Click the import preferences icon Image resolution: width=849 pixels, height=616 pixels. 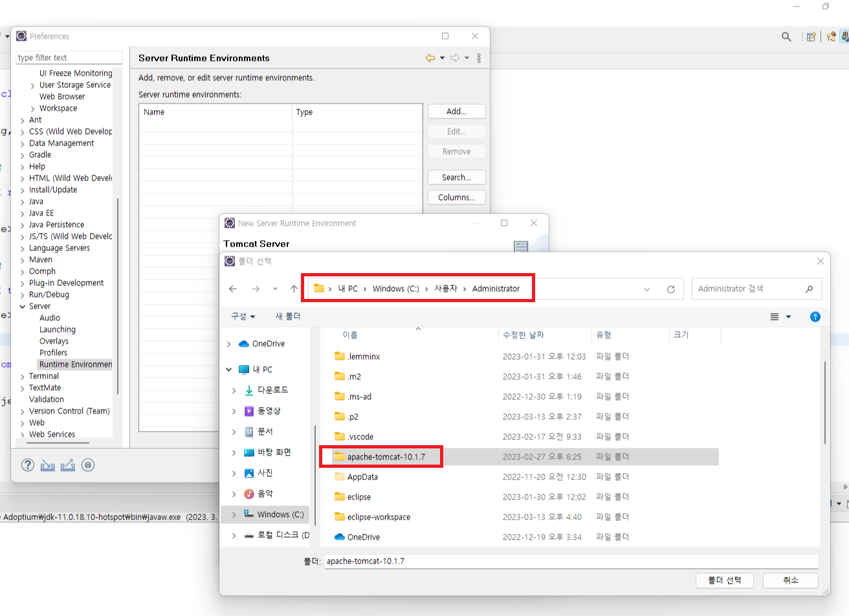pyautogui.click(x=48, y=465)
